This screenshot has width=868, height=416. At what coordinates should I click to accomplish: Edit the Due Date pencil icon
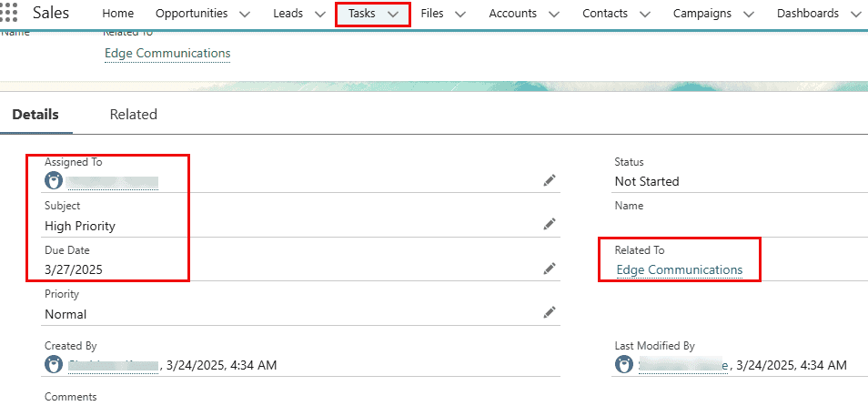pyautogui.click(x=550, y=269)
